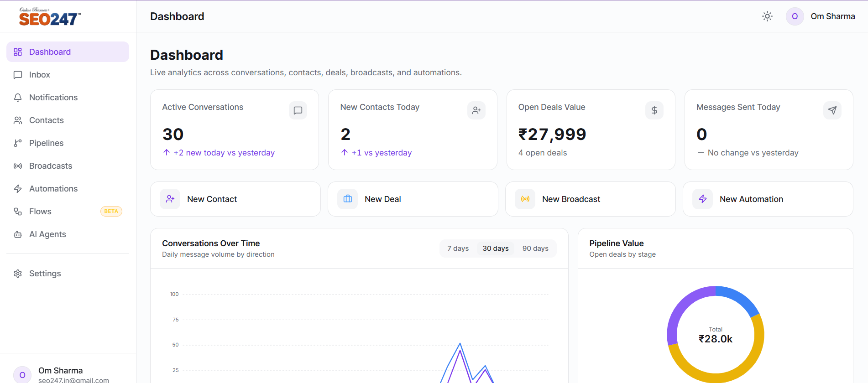Select the 7 days range tab
The width and height of the screenshot is (868, 383).
coord(458,248)
